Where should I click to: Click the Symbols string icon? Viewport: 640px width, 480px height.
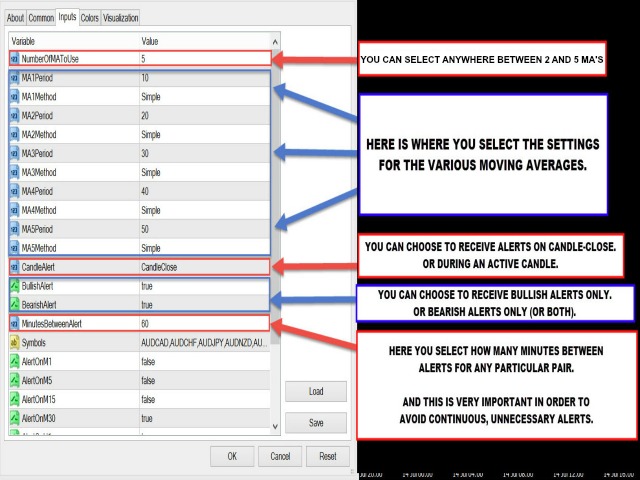pyautogui.click(x=14, y=343)
